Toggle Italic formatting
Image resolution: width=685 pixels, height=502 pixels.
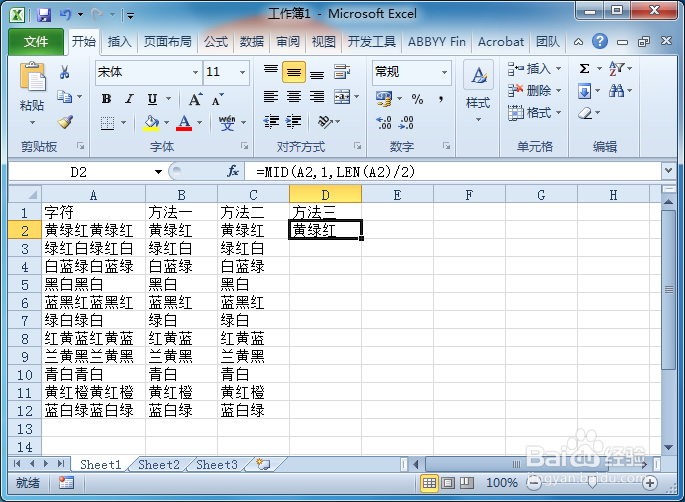click(129, 99)
